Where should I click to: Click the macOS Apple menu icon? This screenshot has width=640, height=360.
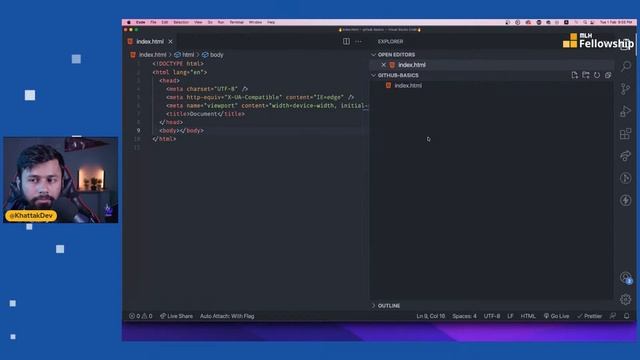[x=129, y=22]
